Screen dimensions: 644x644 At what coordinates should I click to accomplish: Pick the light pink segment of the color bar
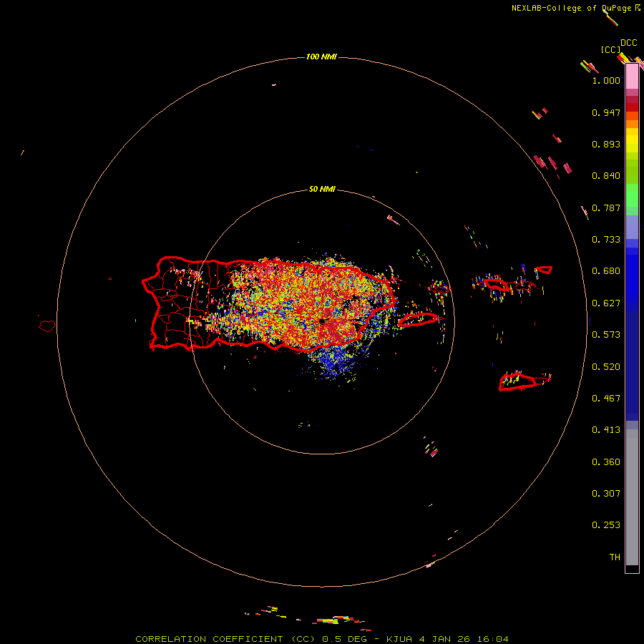(632, 77)
